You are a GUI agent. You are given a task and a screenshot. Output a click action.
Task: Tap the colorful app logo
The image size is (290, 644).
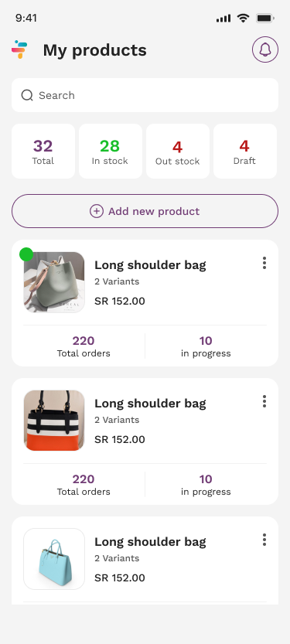tap(19, 49)
